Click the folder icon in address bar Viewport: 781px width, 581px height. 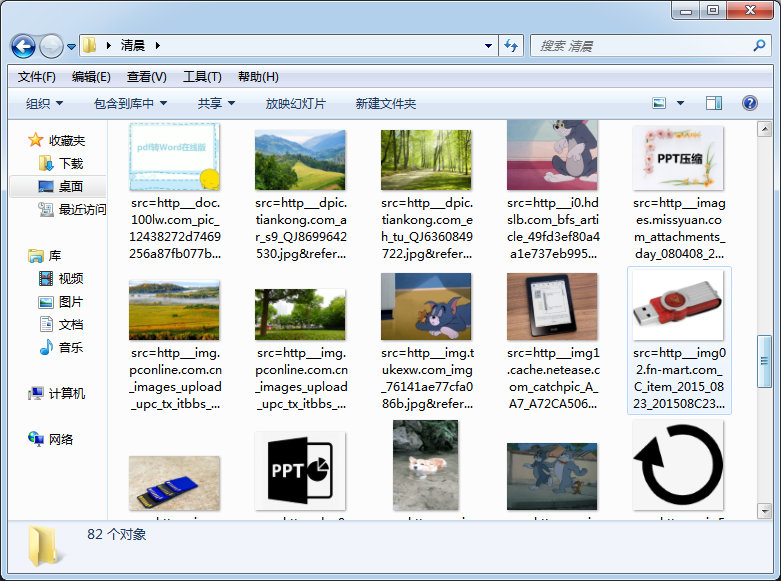[x=90, y=45]
